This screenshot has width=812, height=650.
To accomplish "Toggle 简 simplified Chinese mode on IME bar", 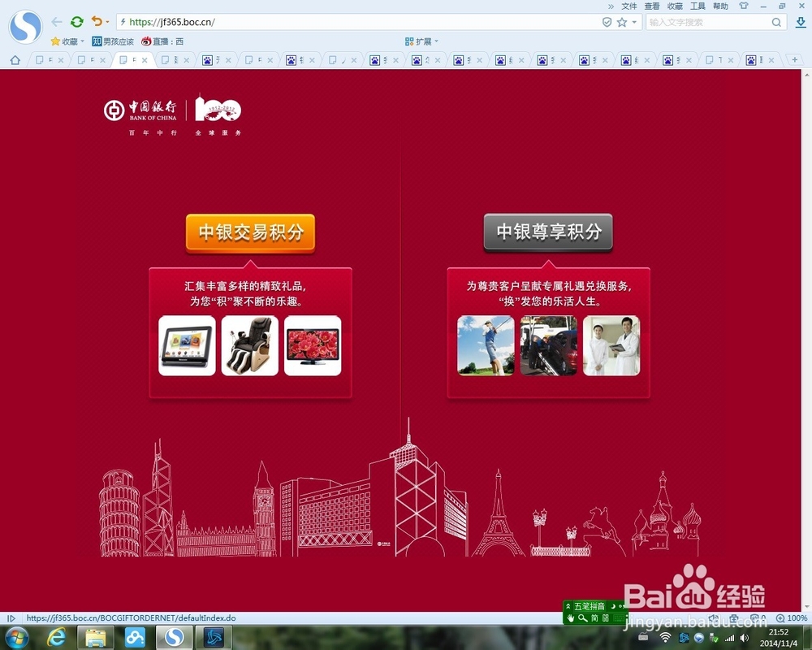I will pyautogui.click(x=595, y=618).
